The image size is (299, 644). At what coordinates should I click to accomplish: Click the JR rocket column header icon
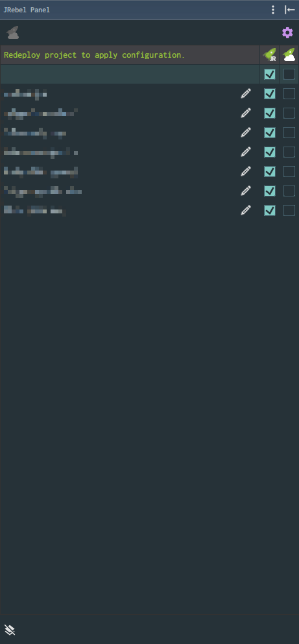pos(269,54)
